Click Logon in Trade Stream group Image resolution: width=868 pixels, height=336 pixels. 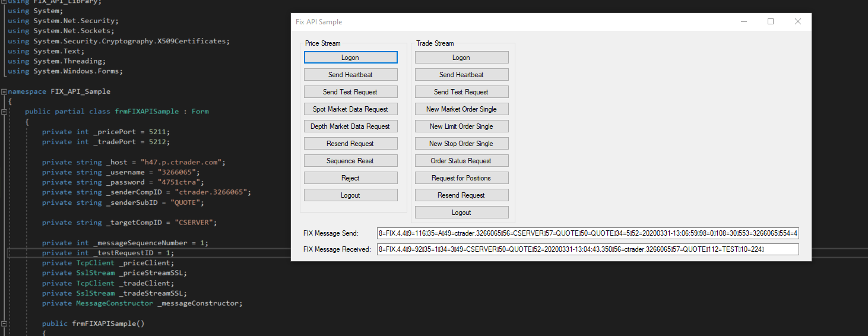pos(461,58)
